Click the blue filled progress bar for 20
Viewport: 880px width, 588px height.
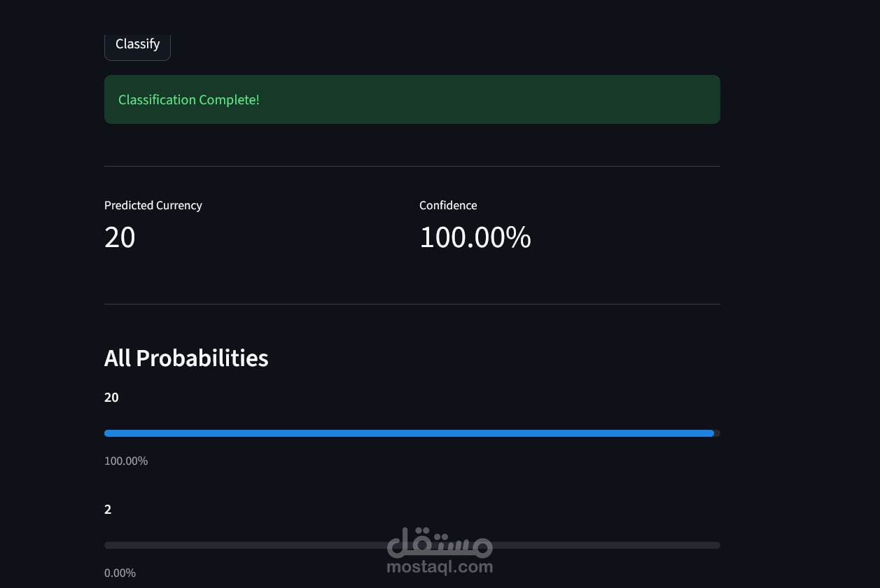click(x=409, y=433)
